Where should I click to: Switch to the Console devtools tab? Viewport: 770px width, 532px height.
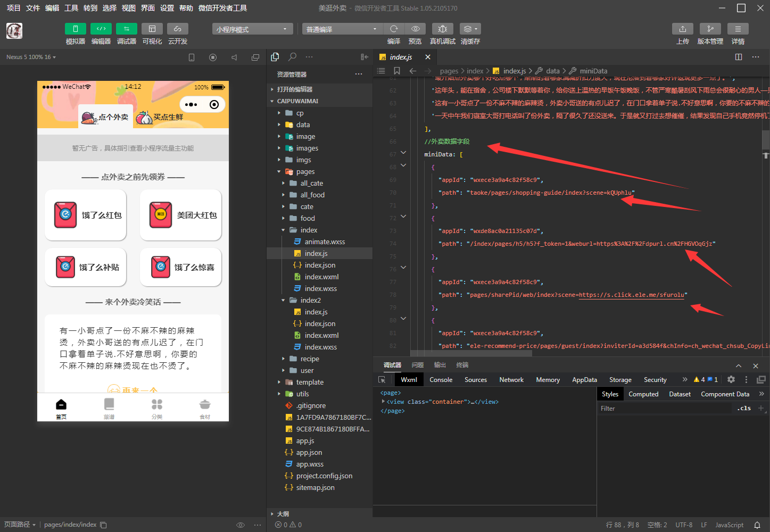pos(441,380)
